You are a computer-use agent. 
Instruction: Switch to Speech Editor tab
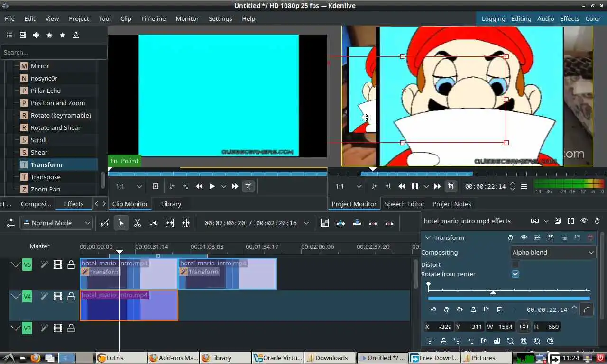(405, 204)
